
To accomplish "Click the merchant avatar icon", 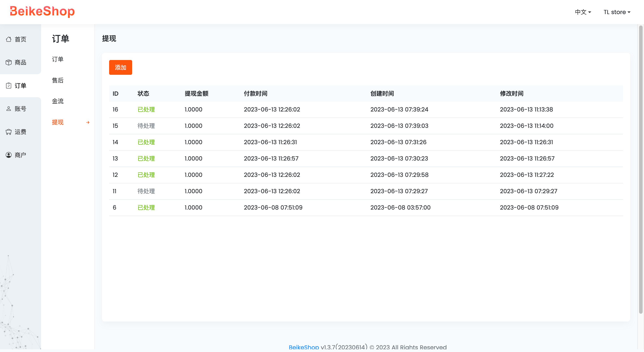I will pos(9,155).
